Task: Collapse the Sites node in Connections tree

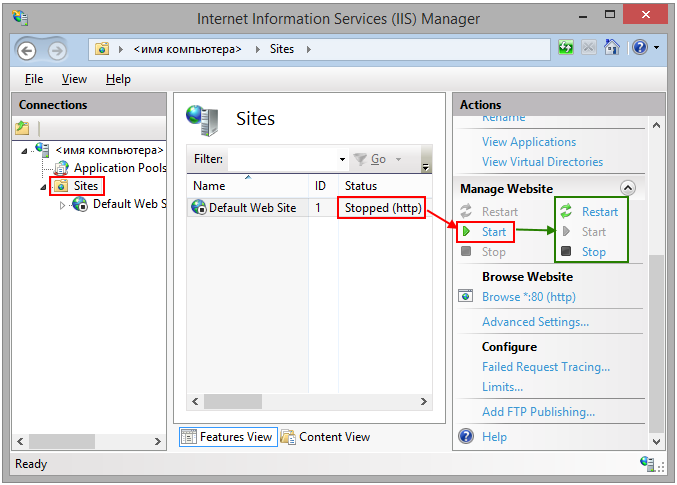Action: coord(43,187)
